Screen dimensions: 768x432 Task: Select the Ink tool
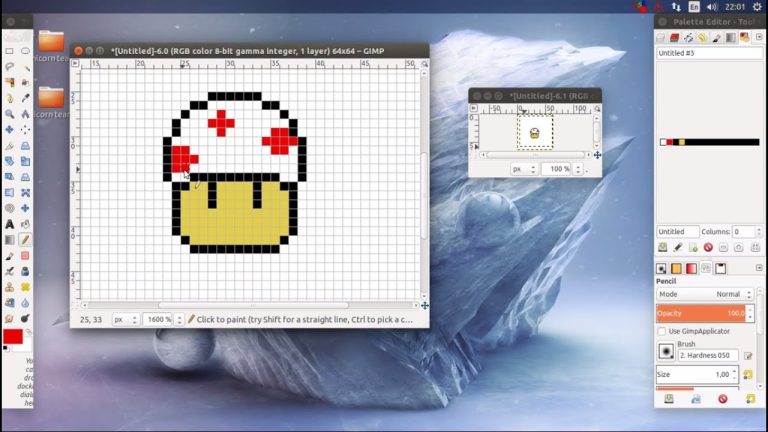tap(25, 271)
